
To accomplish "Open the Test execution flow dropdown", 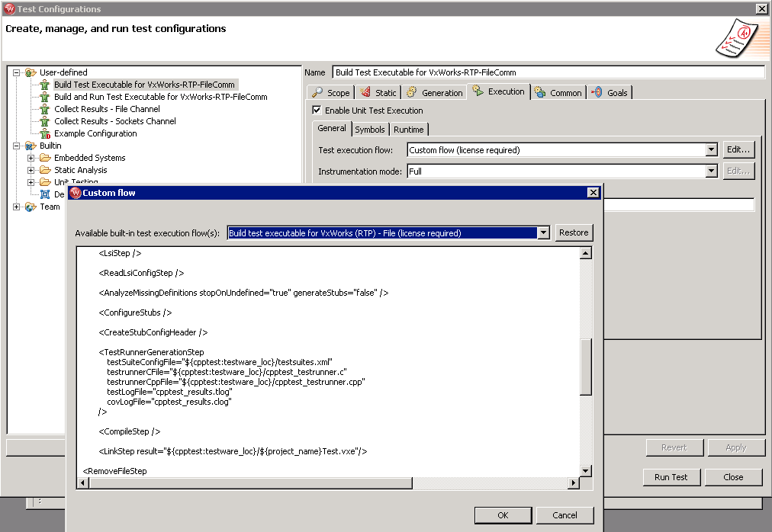I will pos(711,150).
